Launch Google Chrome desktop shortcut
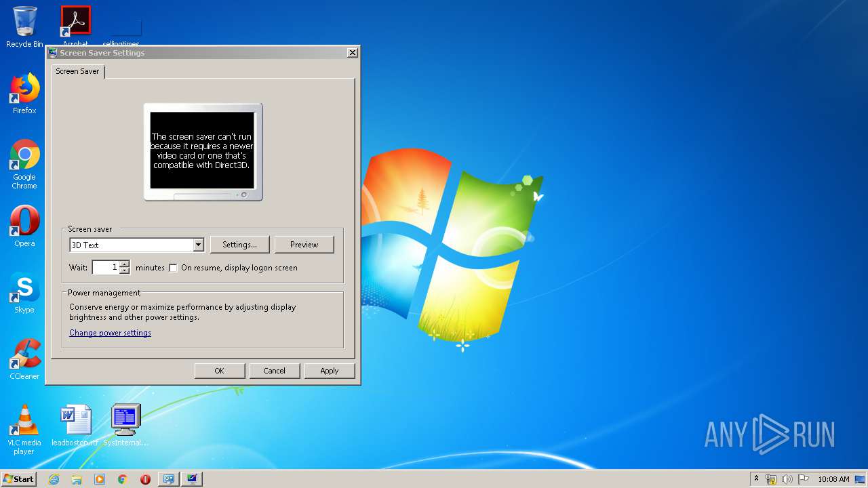868x488 pixels. click(x=24, y=164)
